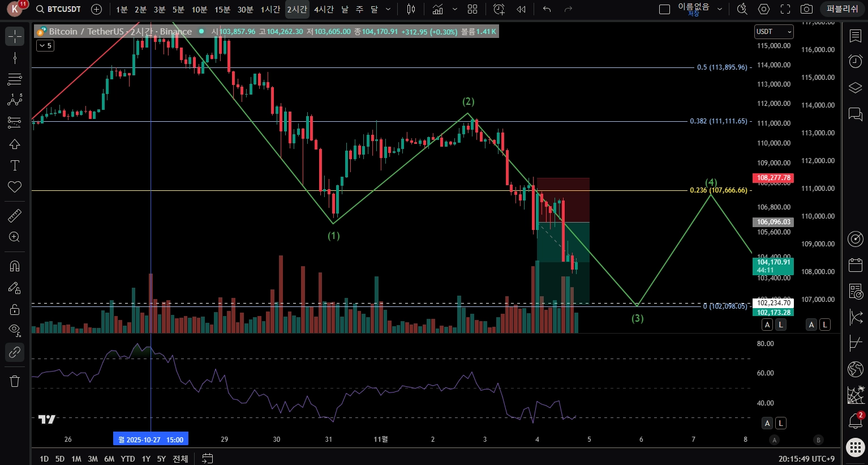Open the 20:15:49 UTC+9 timezone menu
The height and width of the screenshot is (465, 868).
(x=806, y=459)
